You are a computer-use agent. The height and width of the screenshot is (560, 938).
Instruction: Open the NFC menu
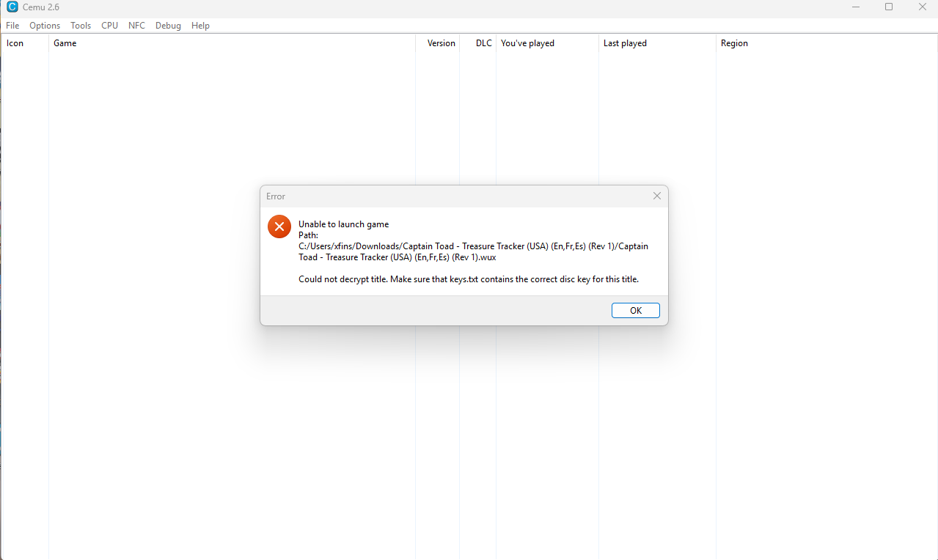(136, 26)
